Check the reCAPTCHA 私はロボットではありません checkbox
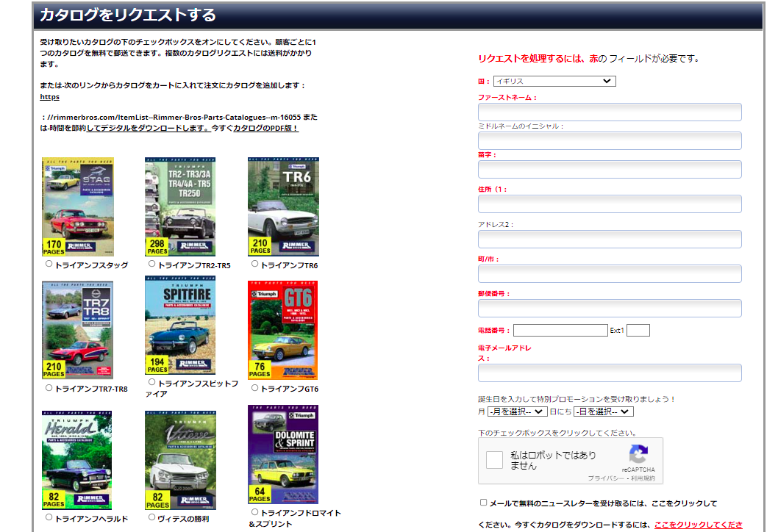778x532 pixels. click(494, 461)
